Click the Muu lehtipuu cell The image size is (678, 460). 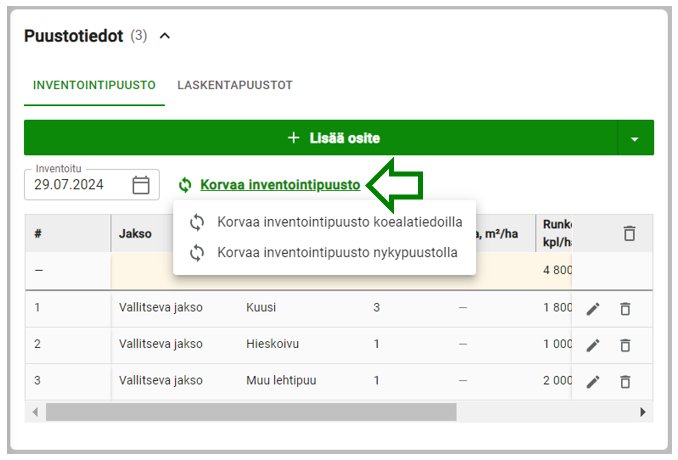tap(281, 380)
